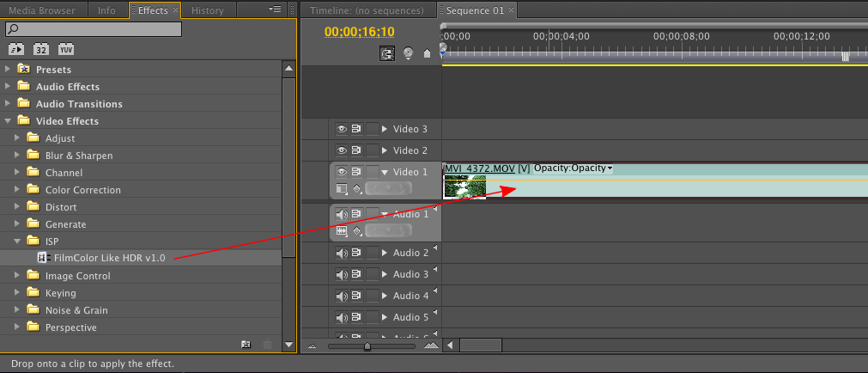868x373 pixels.
Task: Open Show Keyframes menu for Video 1
Action: [x=357, y=188]
